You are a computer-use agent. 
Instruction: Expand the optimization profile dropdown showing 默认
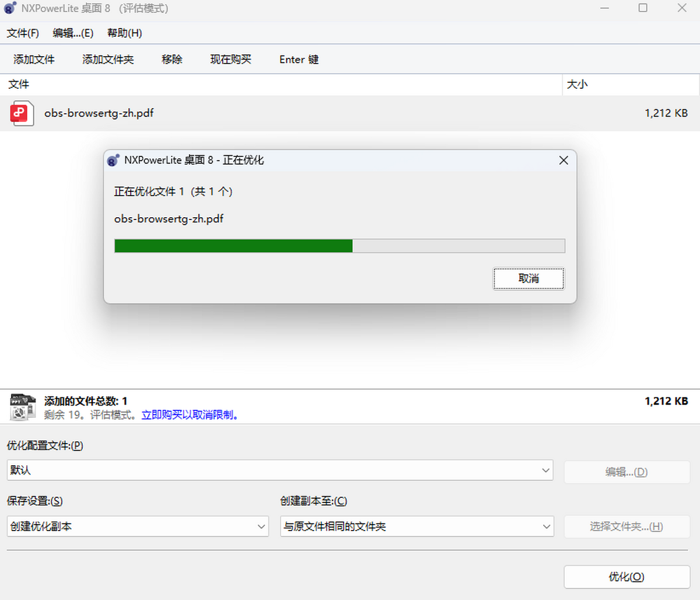545,470
